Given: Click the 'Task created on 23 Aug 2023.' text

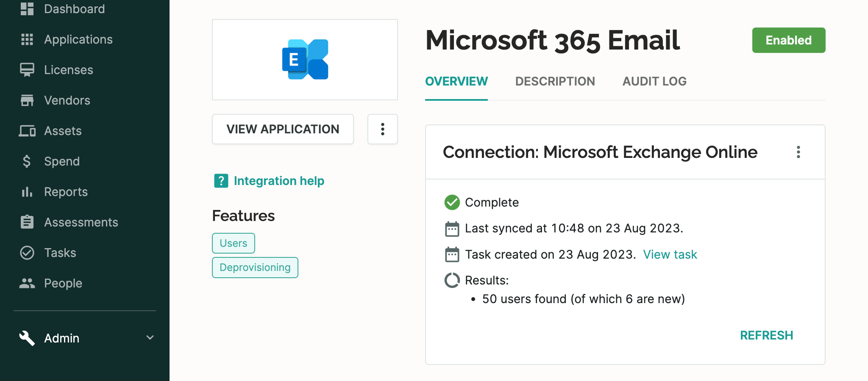Looking at the screenshot, I should tap(551, 254).
